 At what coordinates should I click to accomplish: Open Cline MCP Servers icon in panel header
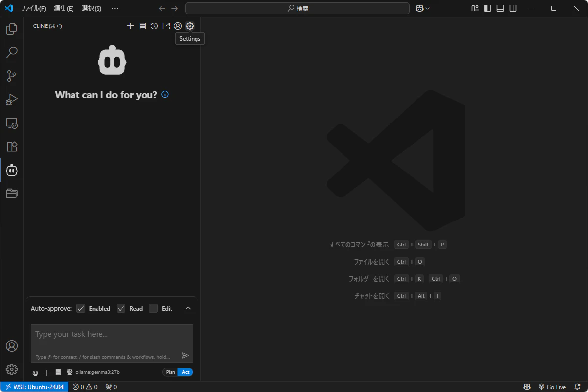pyautogui.click(x=143, y=26)
